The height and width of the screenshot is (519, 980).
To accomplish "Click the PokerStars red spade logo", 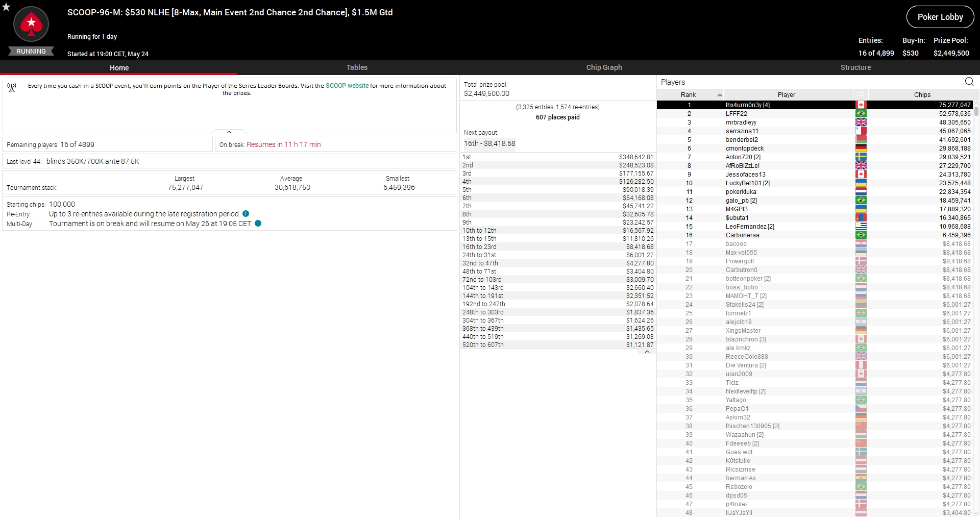I will pos(31,24).
